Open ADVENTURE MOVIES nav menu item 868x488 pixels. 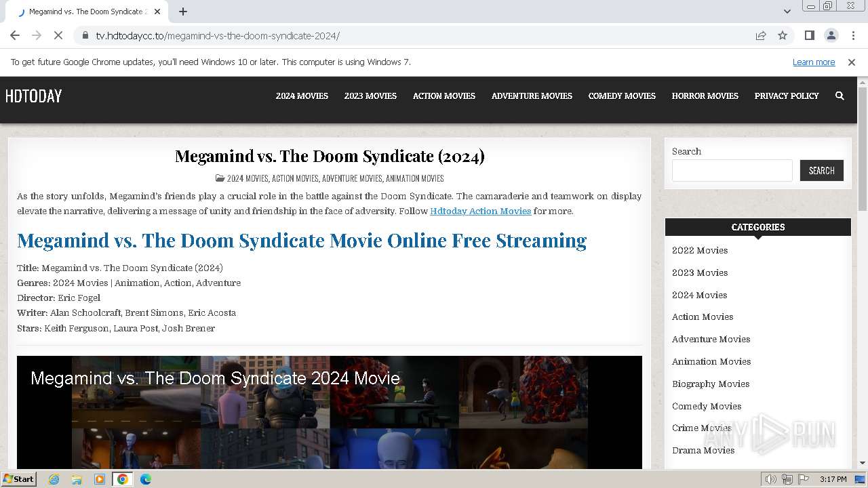532,96
